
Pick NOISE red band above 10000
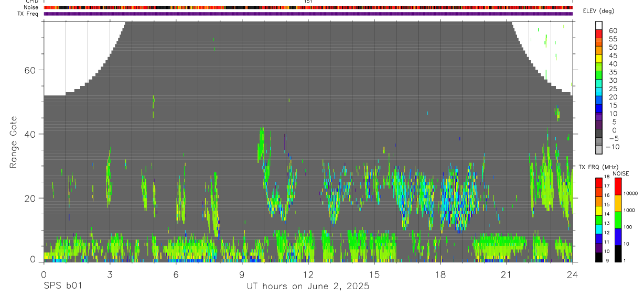(x=617, y=186)
